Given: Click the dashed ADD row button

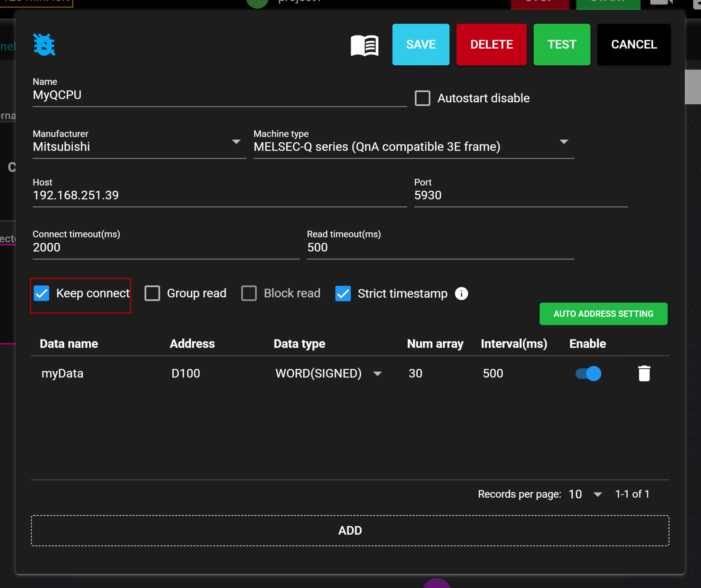Looking at the screenshot, I should (x=350, y=531).
